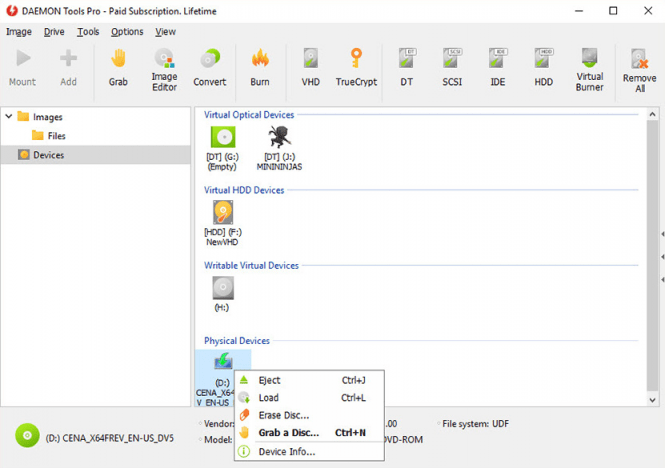
Task: Click the Writable Virtual Devices heading
Action: click(251, 266)
